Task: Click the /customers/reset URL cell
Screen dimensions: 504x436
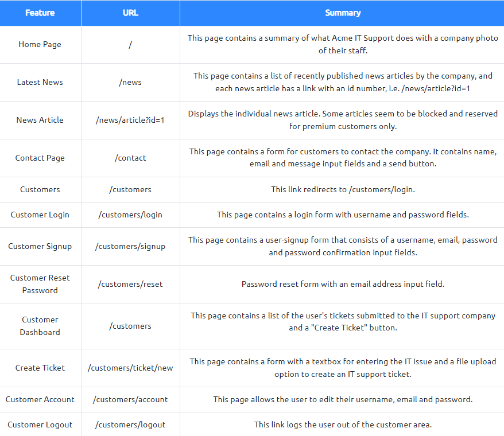Action: [x=130, y=284]
